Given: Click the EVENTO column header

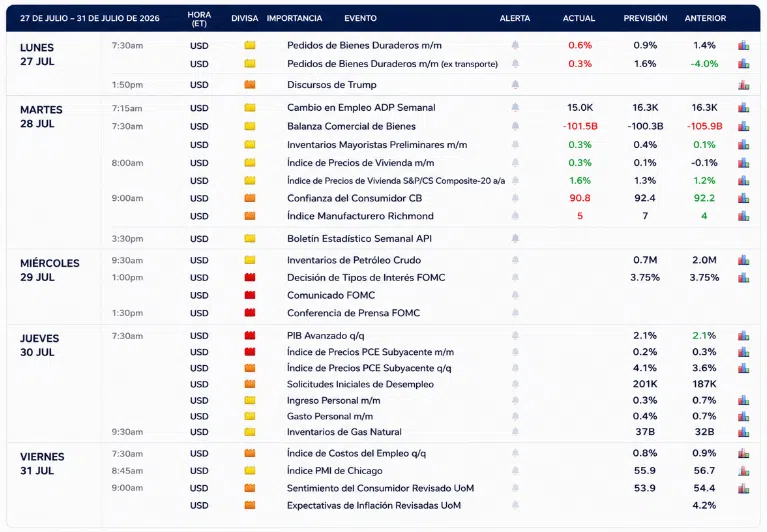Looking at the screenshot, I should (x=361, y=18).
